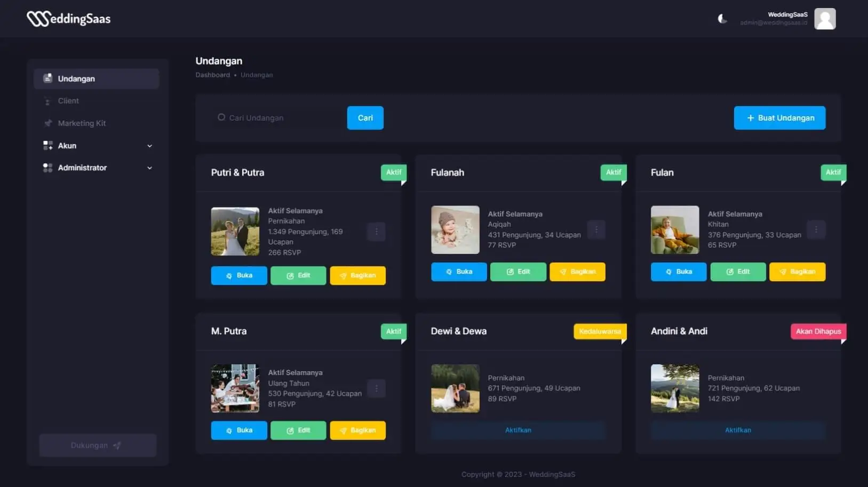Click the Buat Undangan button
868x487 pixels.
(779, 117)
